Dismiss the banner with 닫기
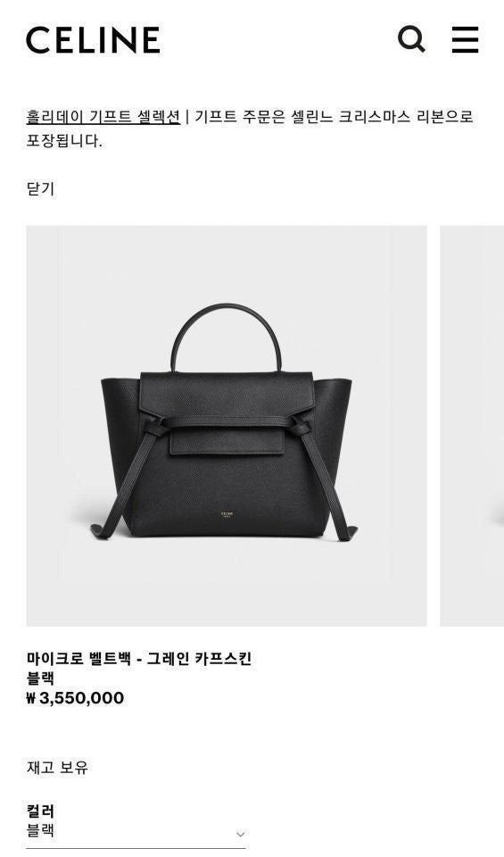Viewport: 504px width, 857px height. [x=40, y=189]
